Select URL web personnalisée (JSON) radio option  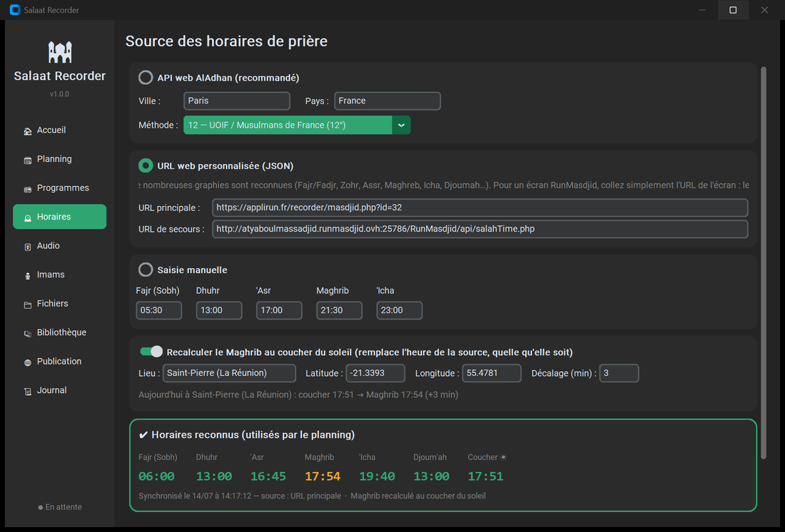tap(146, 165)
